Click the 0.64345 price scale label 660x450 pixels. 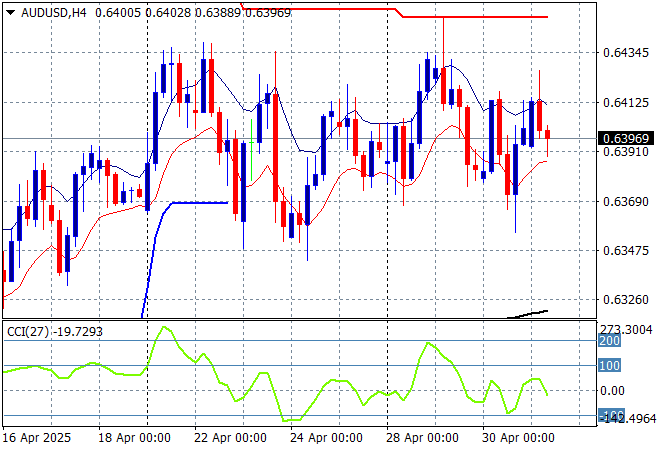626,53
